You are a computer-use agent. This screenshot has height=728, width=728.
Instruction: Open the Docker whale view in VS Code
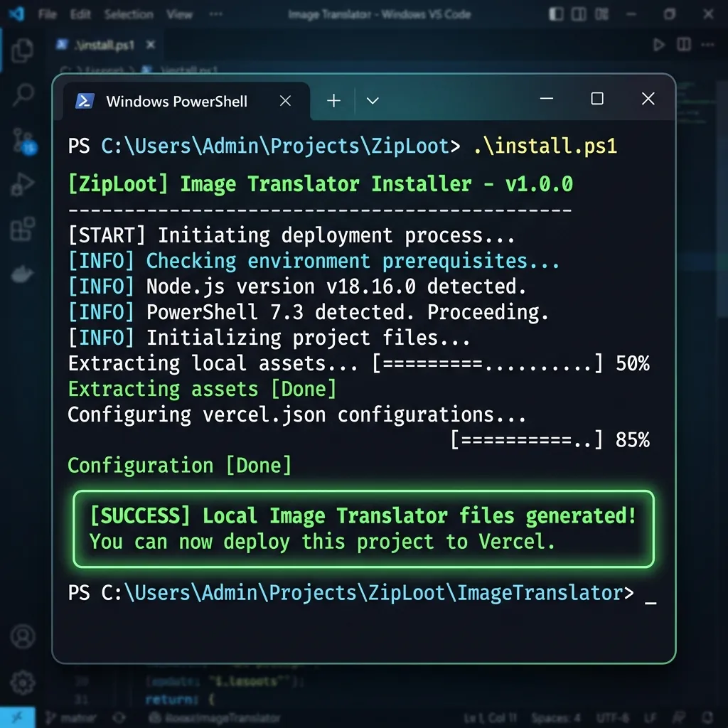(x=22, y=274)
